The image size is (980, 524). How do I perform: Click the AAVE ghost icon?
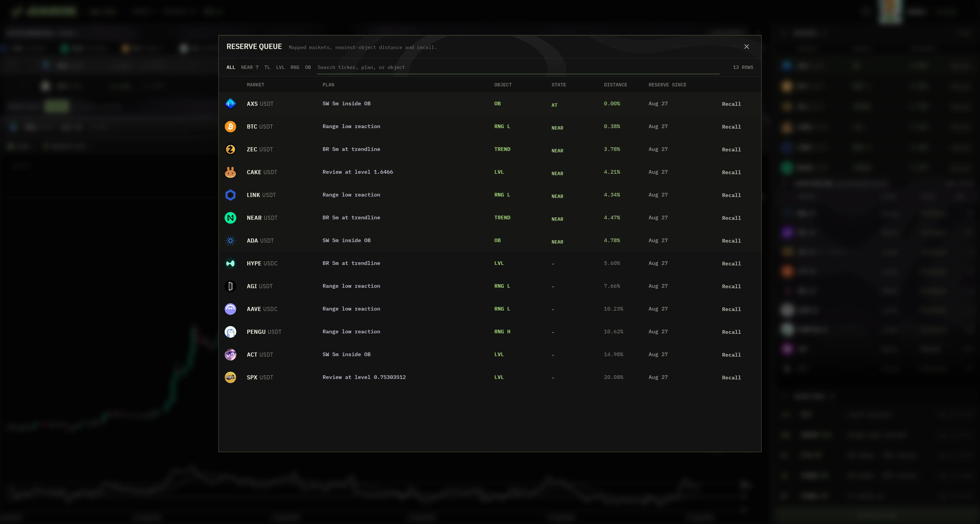point(230,309)
